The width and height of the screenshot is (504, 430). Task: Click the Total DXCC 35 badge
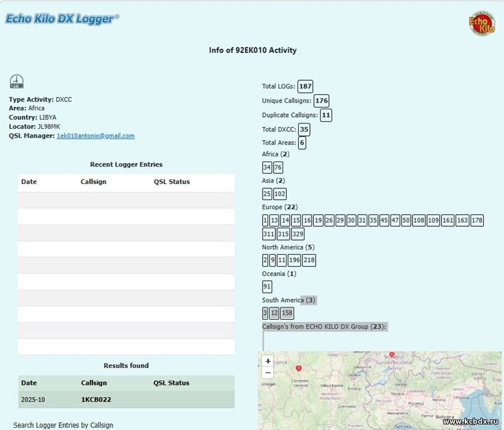click(304, 129)
